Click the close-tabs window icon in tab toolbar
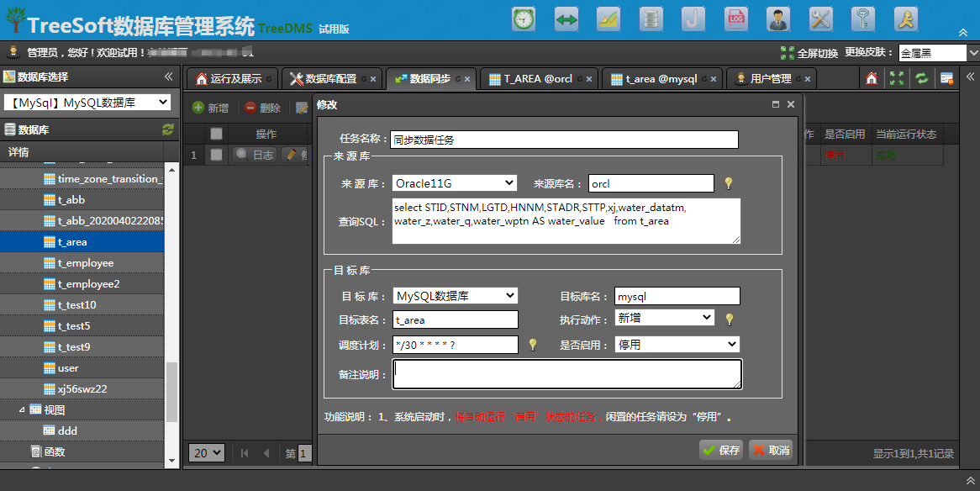The image size is (980, 491). click(x=946, y=78)
